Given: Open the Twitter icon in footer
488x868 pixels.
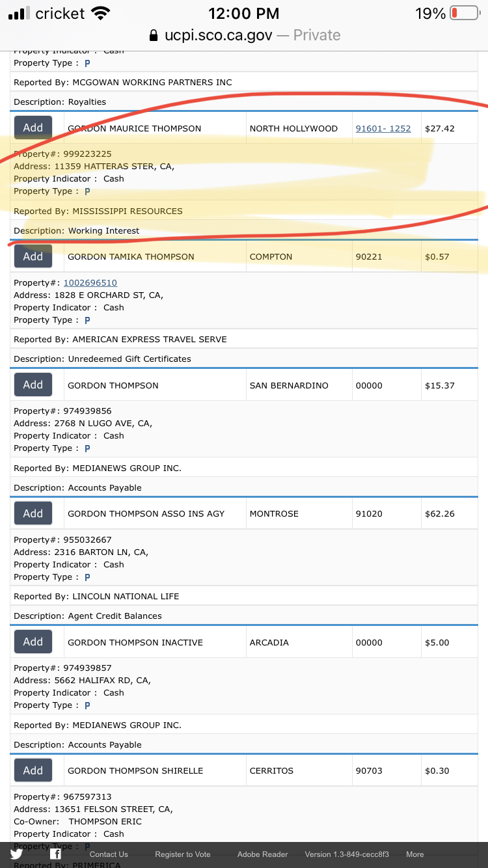Looking at the screenshot, I should pos(17,854).
